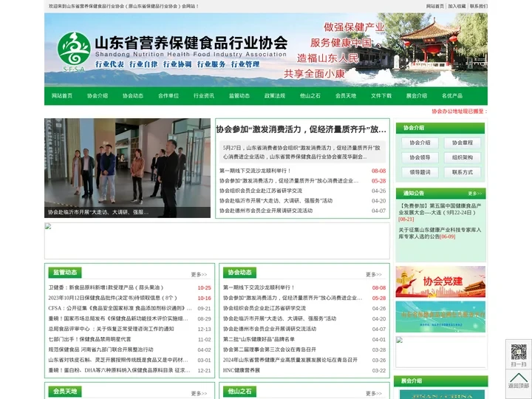Click the 监管动态 section heading tab
The height and width of the screenshot is (399, 532).
[65, 273]
